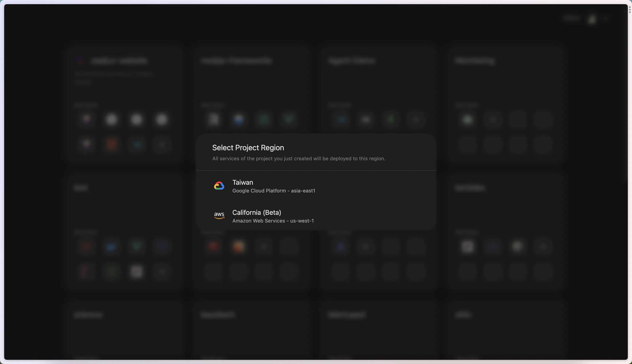Click blurred white service icon in bottom-left card
This screenshot has height=364, width=632.
[x=136, y=271]
